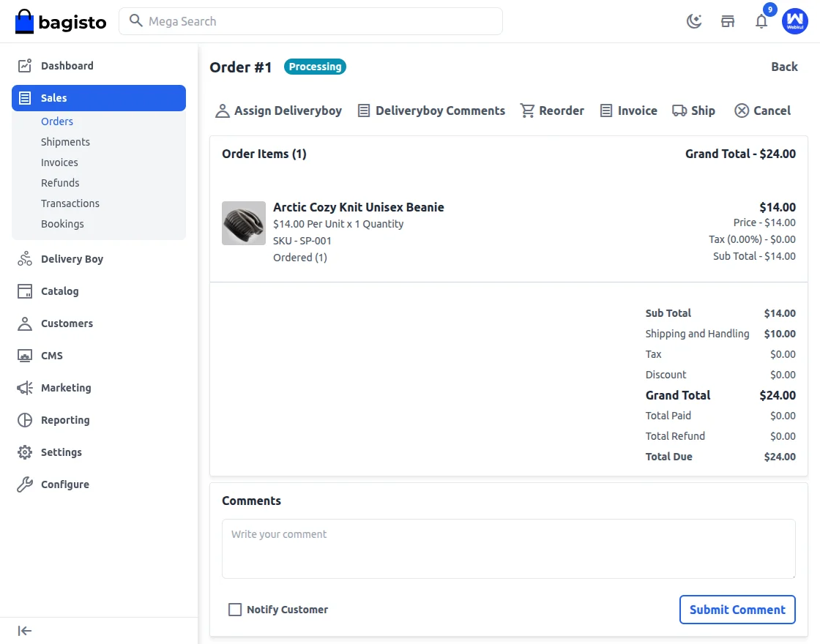Collapse the sidebar menu
820x644 pixels.
click(x=25, y=631)
